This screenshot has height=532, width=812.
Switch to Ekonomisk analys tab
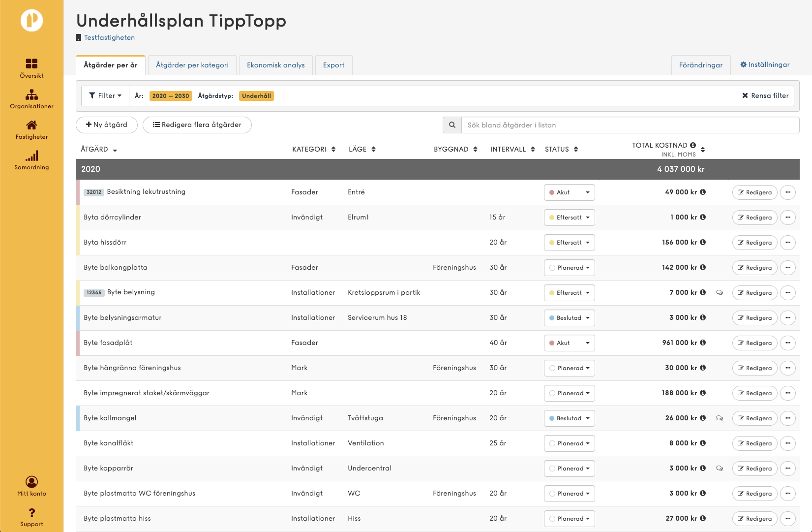(275, 65)
